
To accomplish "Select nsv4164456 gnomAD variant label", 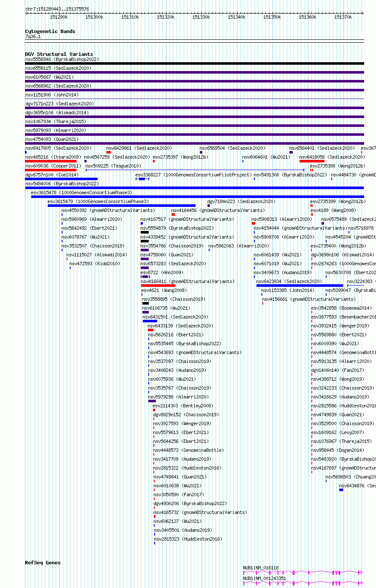I will [218, 211].
